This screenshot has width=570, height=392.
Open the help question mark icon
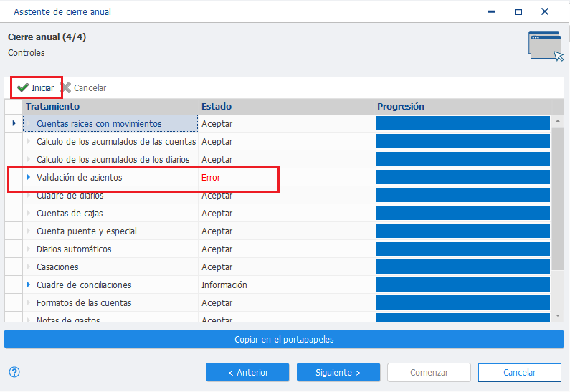[14, 372]
